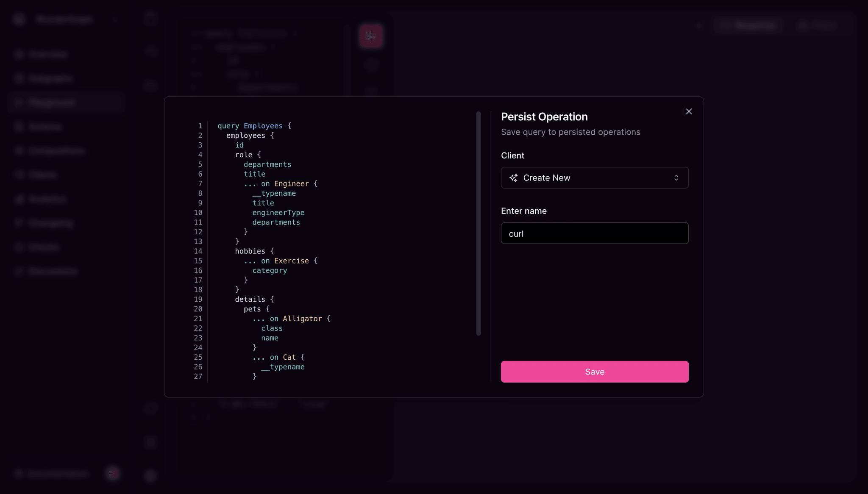Click the 'details' field on line 19
This screenshot has height=494, width=868.
[250, 300]
